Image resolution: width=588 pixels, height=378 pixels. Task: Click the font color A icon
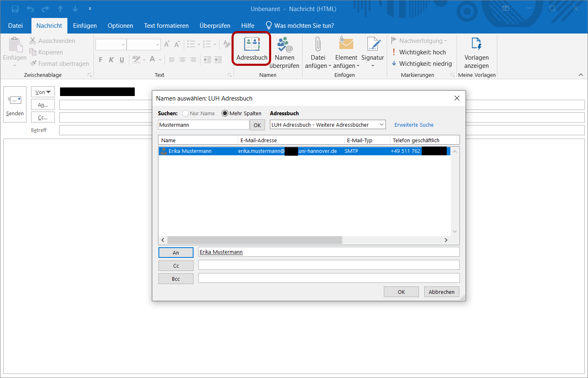tap(152, 60)
